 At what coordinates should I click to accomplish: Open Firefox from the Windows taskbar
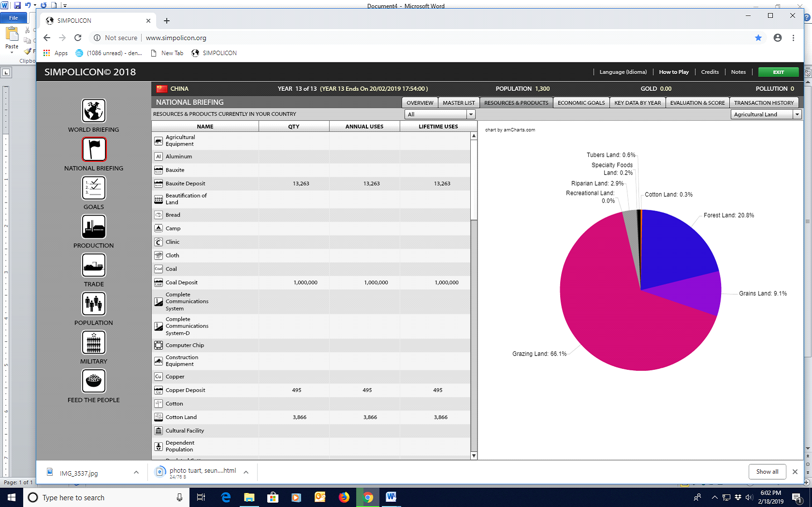coord(344,497)
